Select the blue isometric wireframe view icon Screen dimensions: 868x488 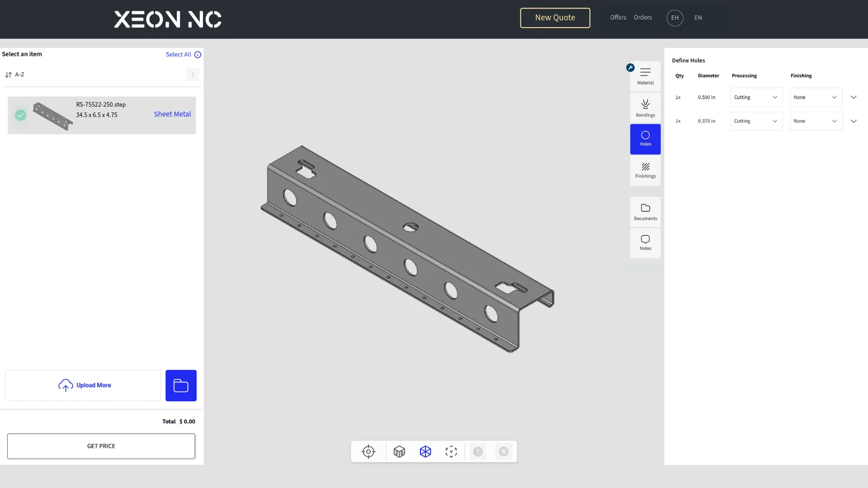[425, 452]
